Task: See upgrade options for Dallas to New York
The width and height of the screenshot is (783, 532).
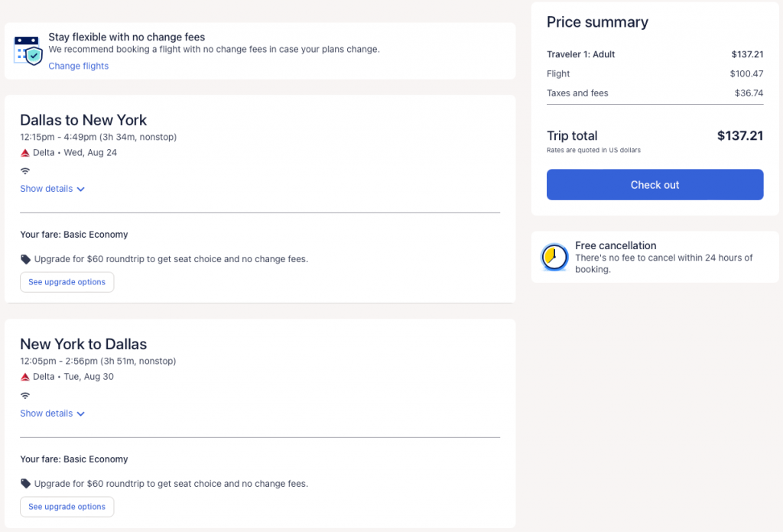Action: point(67,282)
